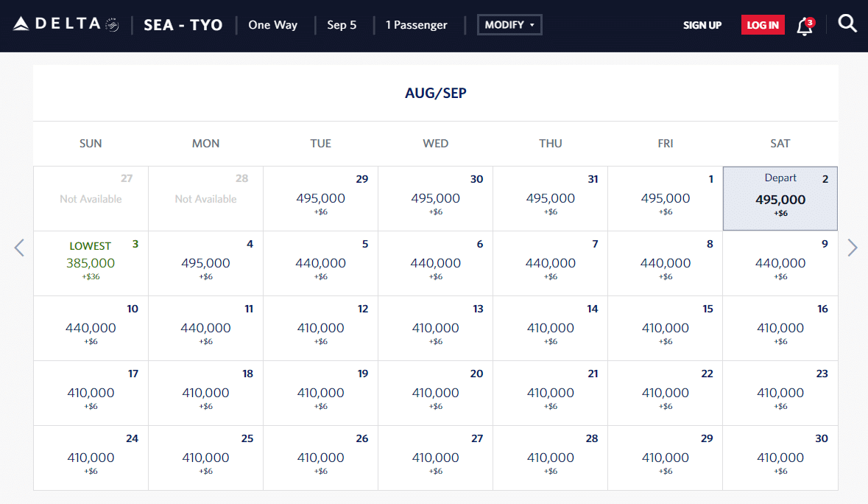Click the One Way trip type
This screenshot has width=868, height=504.
pos(273,25)
